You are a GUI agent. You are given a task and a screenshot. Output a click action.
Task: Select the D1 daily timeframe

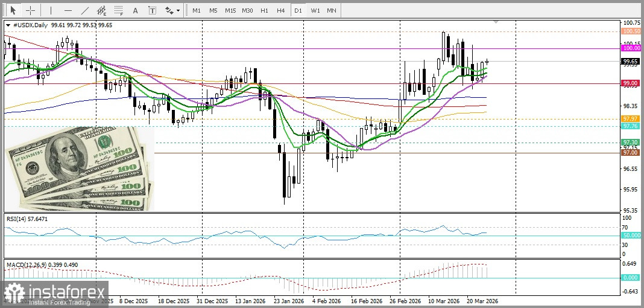coord(298,10)
